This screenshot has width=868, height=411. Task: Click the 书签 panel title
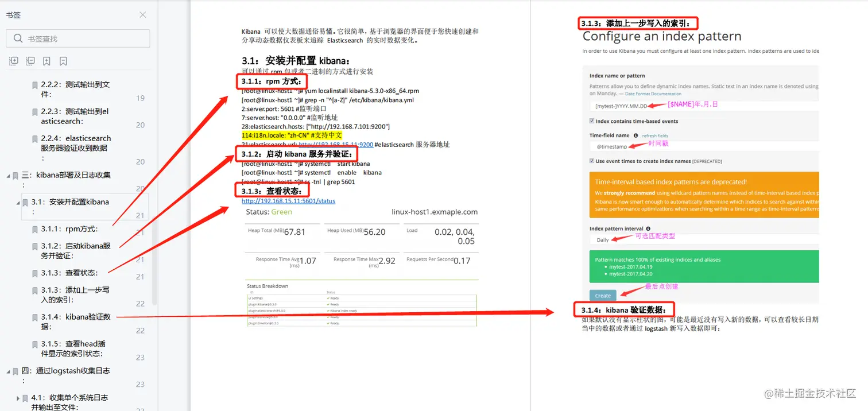tap(13, 15)
